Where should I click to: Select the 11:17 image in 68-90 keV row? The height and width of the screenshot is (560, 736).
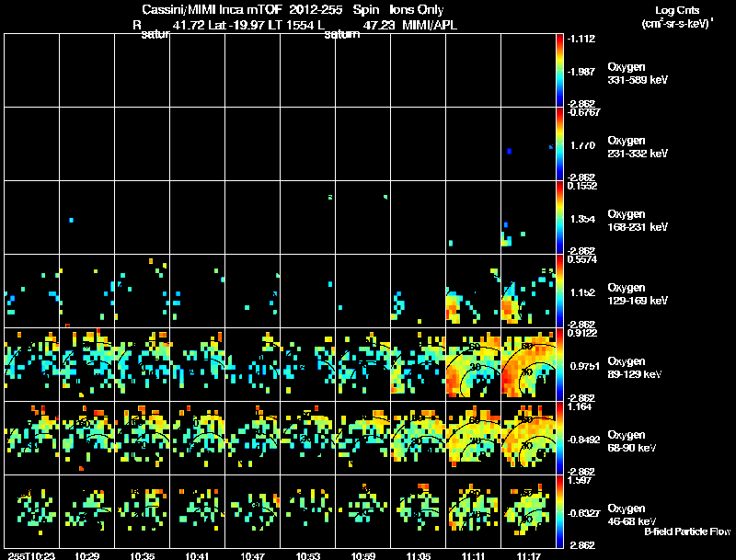click(x=528, y=438)
